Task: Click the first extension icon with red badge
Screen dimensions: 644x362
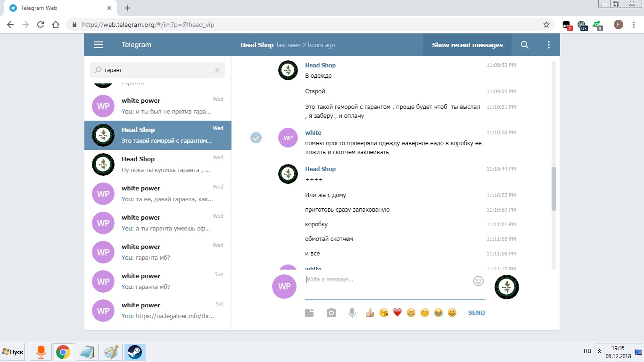Action: [x=567, y=25]
